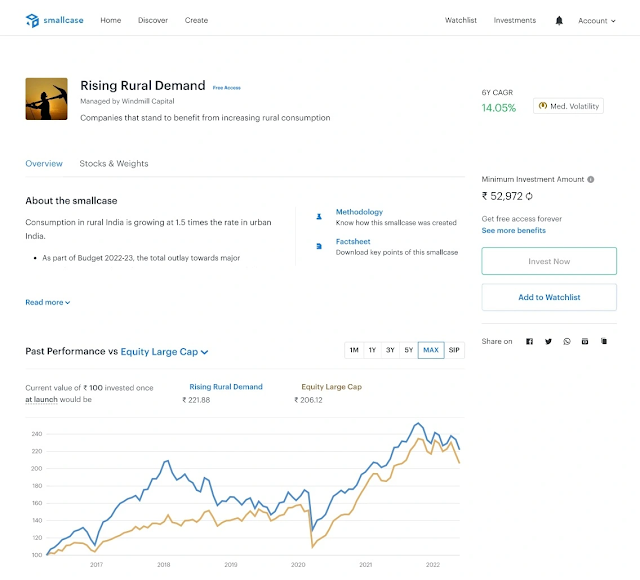
Task: Click the Med. Volatility label
Action: coord(574,106)
